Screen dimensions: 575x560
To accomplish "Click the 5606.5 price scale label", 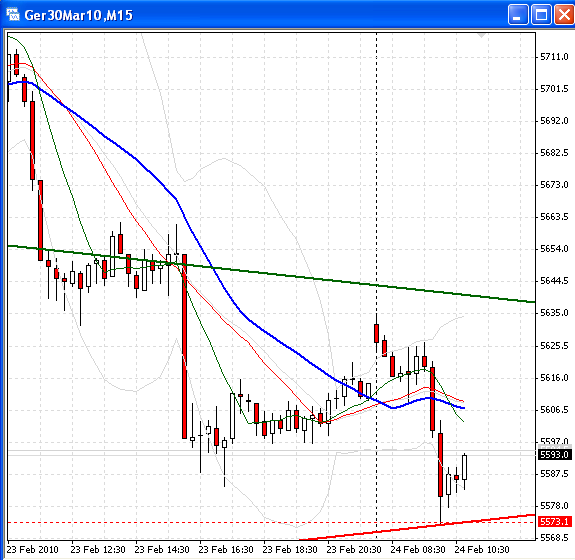I will point(554,410).
